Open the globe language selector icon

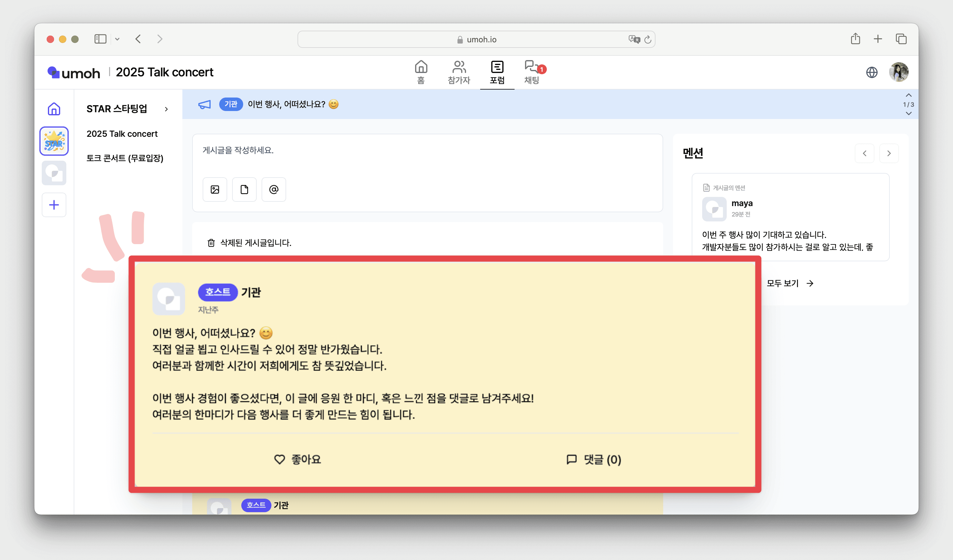point(871,72)
